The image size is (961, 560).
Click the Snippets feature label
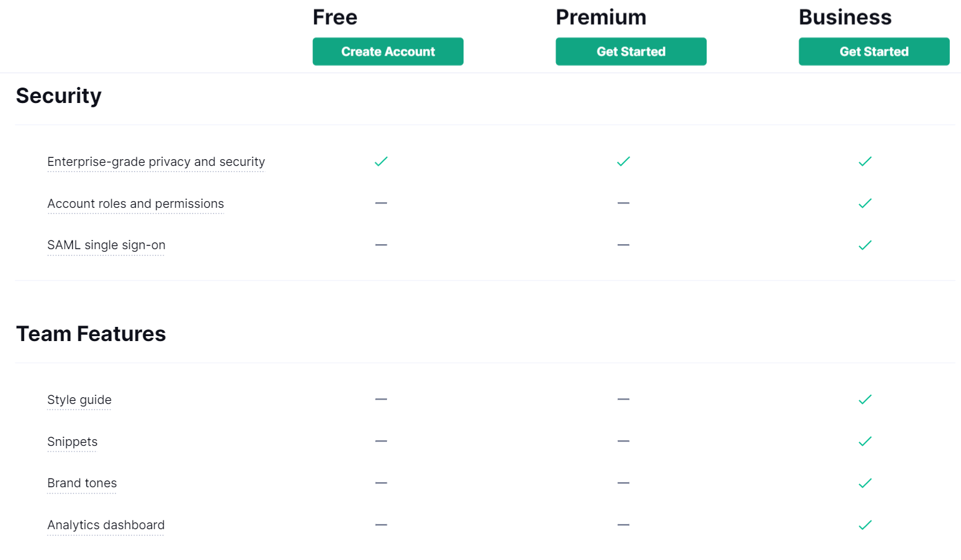point(72,442)
